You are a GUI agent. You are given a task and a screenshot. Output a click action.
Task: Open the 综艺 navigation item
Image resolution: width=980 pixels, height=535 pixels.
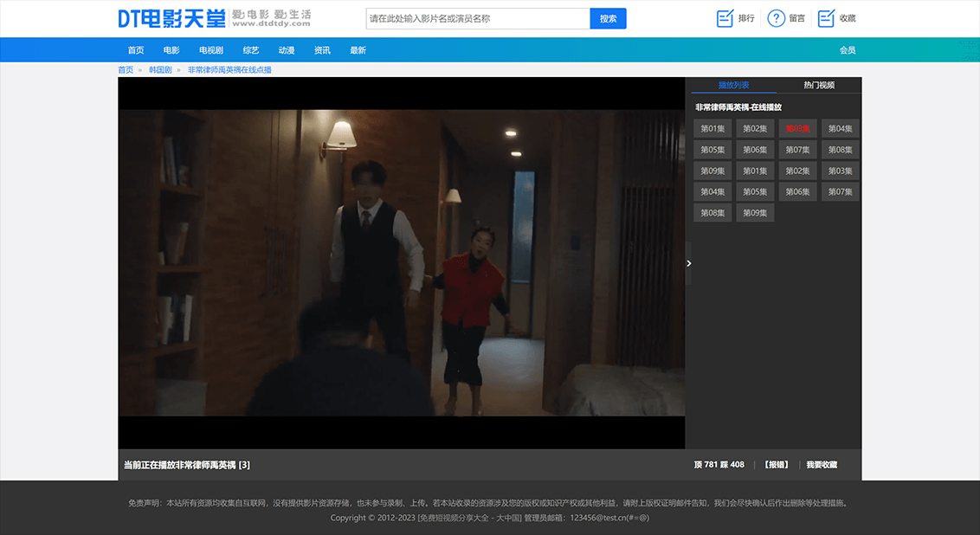tap(251, 50)
